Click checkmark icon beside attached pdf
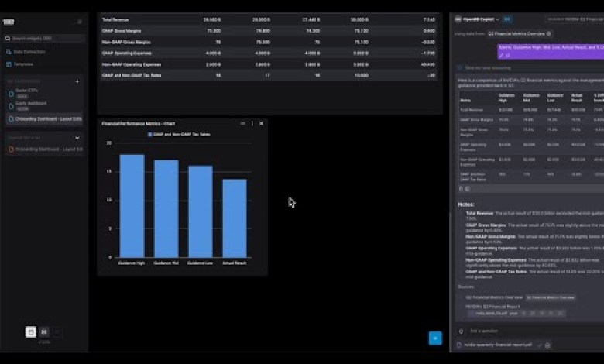 (539, 345)
